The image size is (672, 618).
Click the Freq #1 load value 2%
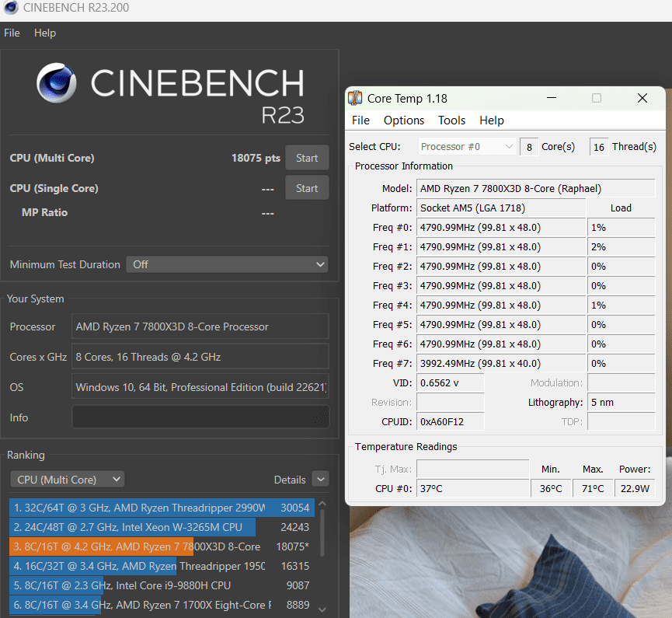tap(621, 247)
